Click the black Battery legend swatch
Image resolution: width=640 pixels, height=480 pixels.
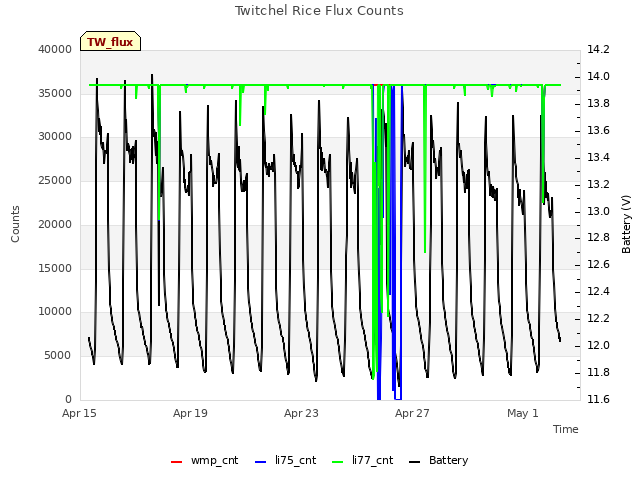(x=414, y=462)
